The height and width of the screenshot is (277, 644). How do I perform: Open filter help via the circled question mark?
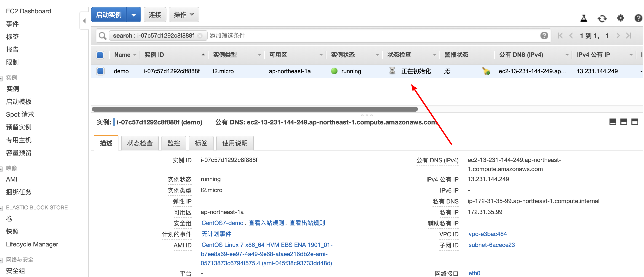pyautogui.click(x=544, y=36)
